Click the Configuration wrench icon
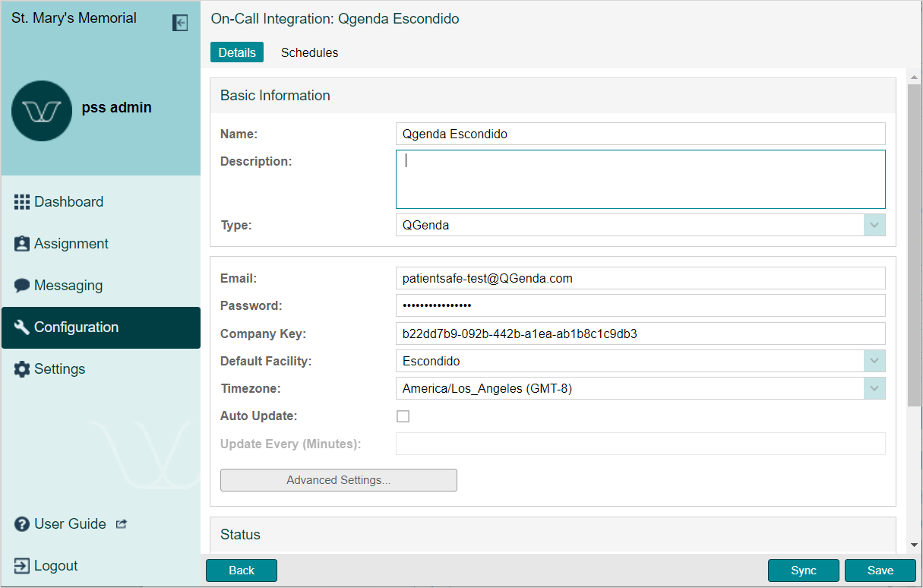Viewport: 923px width, 588px height. click(22, 327)
